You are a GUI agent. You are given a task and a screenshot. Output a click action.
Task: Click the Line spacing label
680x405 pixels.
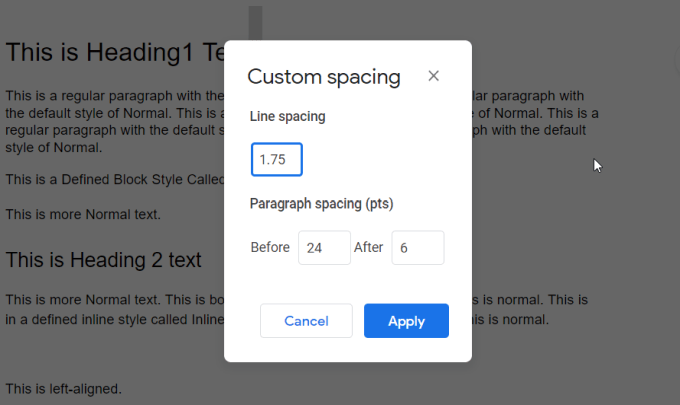point(288,117)
